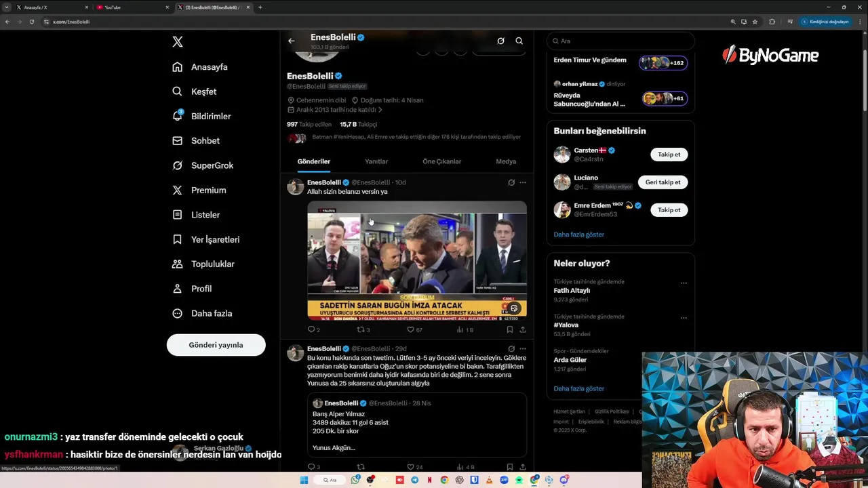
Task: Open options for #Yalova trend
Action: click(684, 318)
